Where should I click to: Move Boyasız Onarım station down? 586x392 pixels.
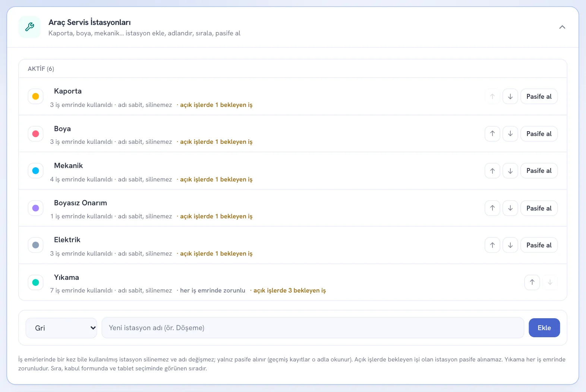tap(510, 208)
